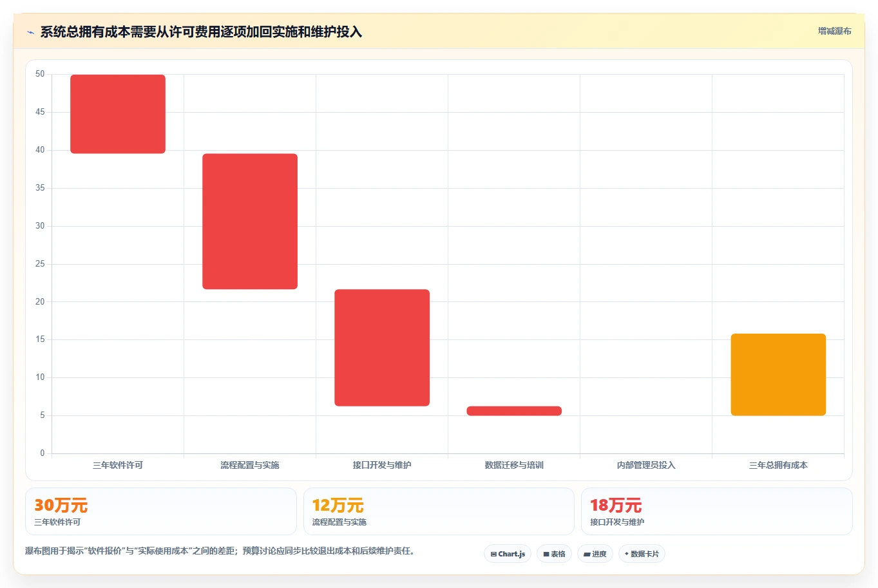Click the footer note starting 瀑布图用于揭示
878x588 pixels.
click(x=221, y=551)
